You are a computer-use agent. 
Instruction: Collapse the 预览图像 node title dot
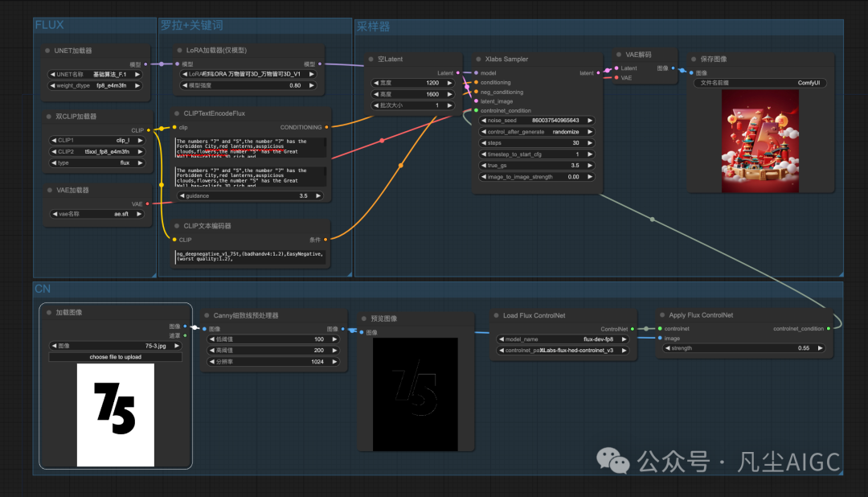pos(364,318)
